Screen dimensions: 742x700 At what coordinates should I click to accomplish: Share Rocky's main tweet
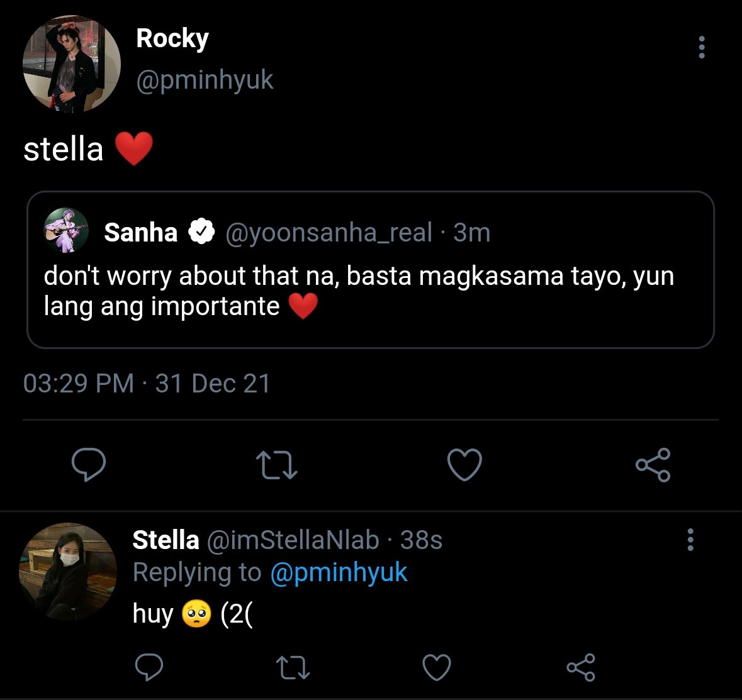pyautogui.click(x=653, y=464)
